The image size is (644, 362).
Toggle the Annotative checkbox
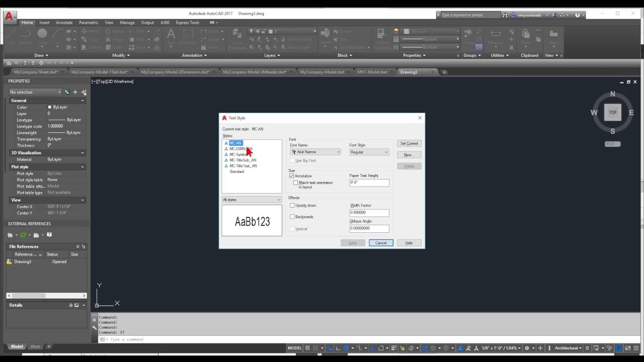click(292, 176)
